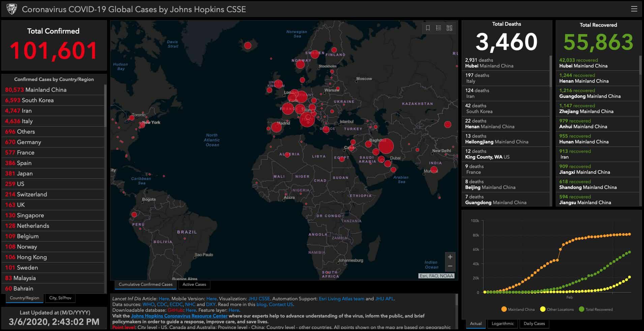Image resolution: width=644 pixels, height=331 pixels.
Task: Zoom in on the map with plus button
Action: pyautogui.click(x=450, y=257)
